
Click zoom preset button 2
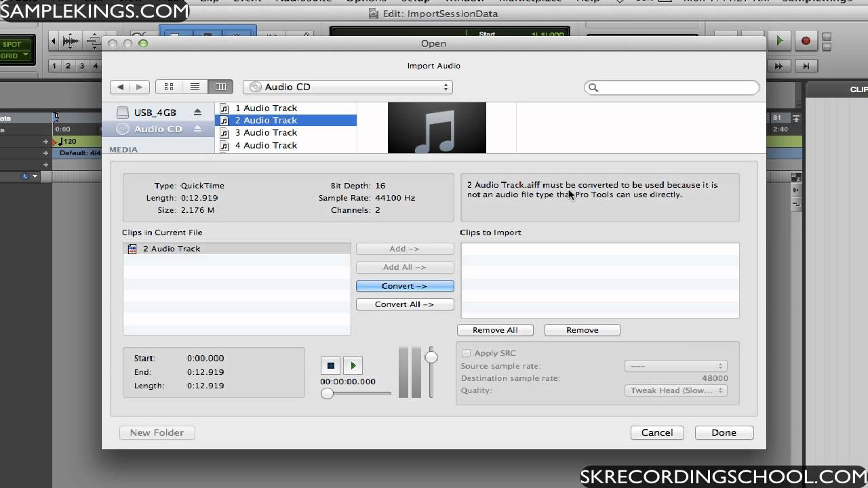tap(68, 66)
